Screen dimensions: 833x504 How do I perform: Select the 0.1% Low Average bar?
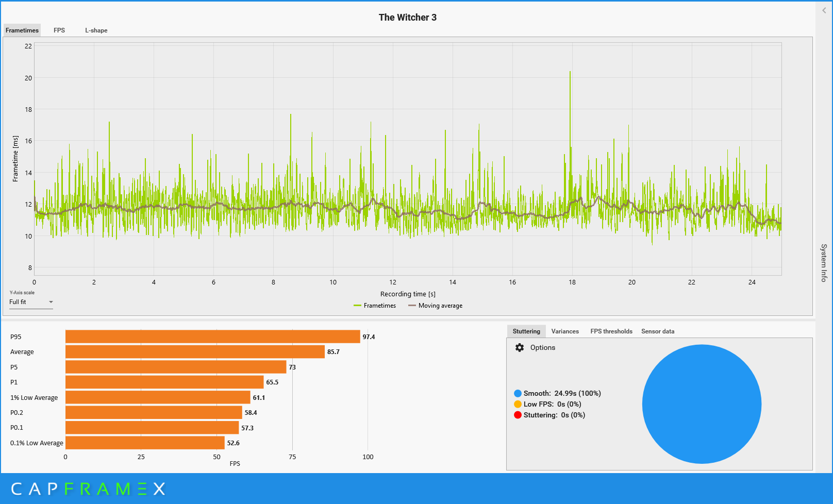point(145,443)
